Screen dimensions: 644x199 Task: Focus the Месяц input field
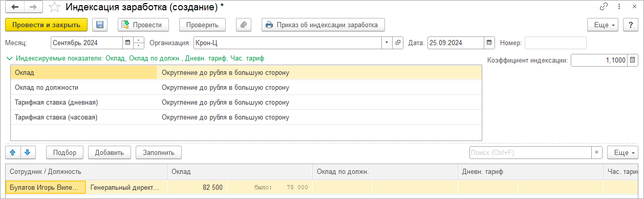coord(87,43)
